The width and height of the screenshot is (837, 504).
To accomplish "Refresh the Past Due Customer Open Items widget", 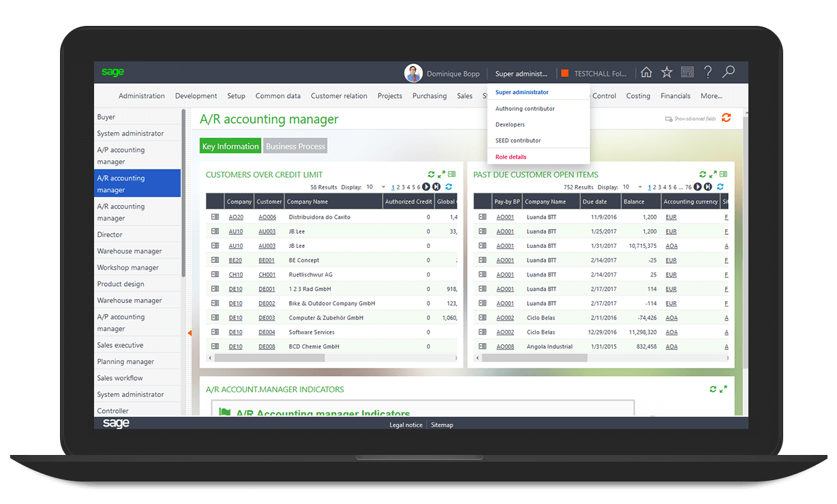I will [x=703, y=174].
